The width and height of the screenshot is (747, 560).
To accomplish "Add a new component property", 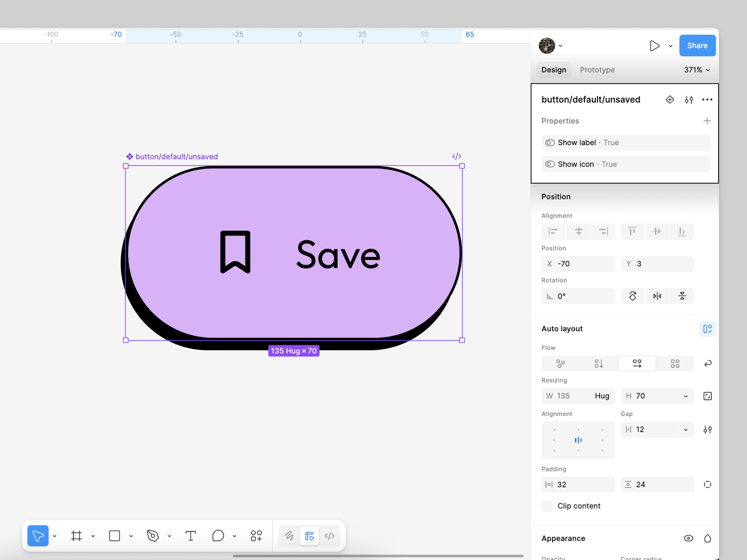I will [x=707, y=121].
